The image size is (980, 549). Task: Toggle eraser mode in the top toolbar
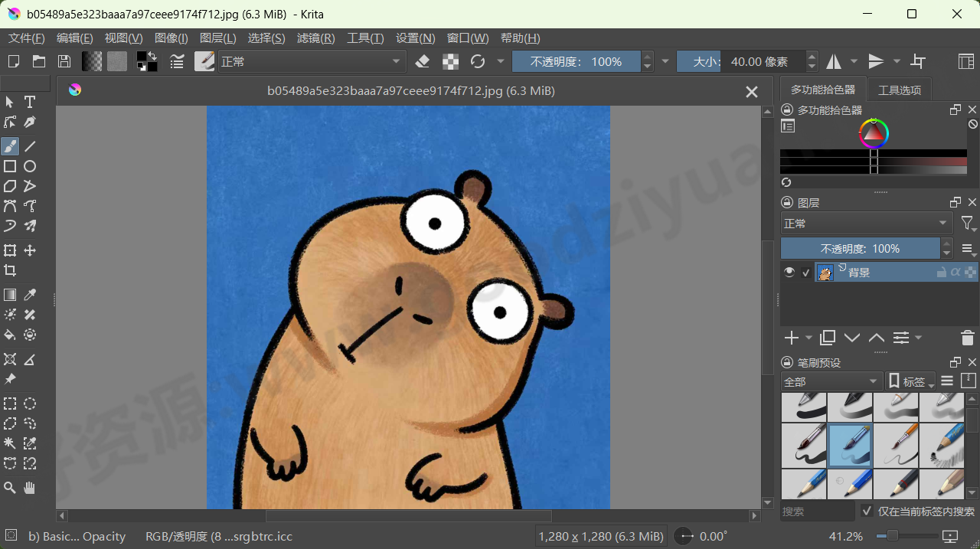pos(422,61)
